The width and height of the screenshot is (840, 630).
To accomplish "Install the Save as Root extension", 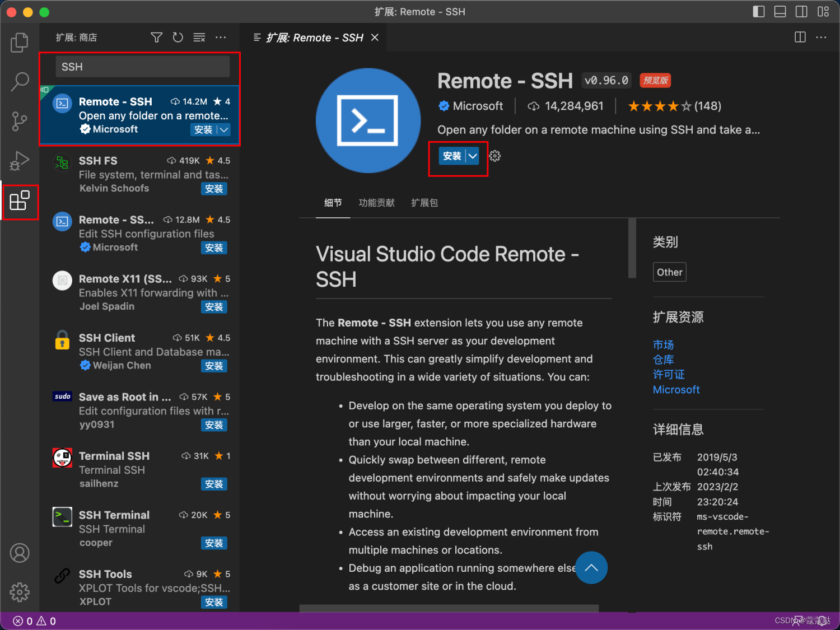I will click(214, 425).
